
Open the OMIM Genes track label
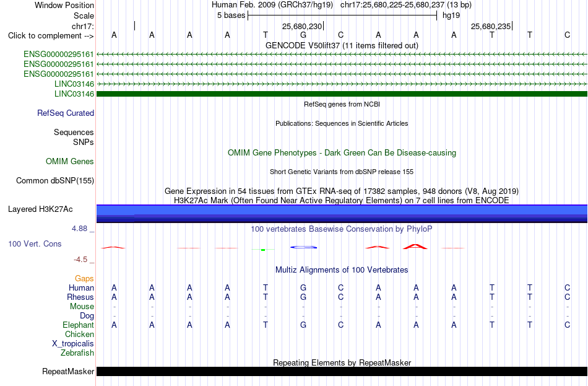(x=70, y=161)
